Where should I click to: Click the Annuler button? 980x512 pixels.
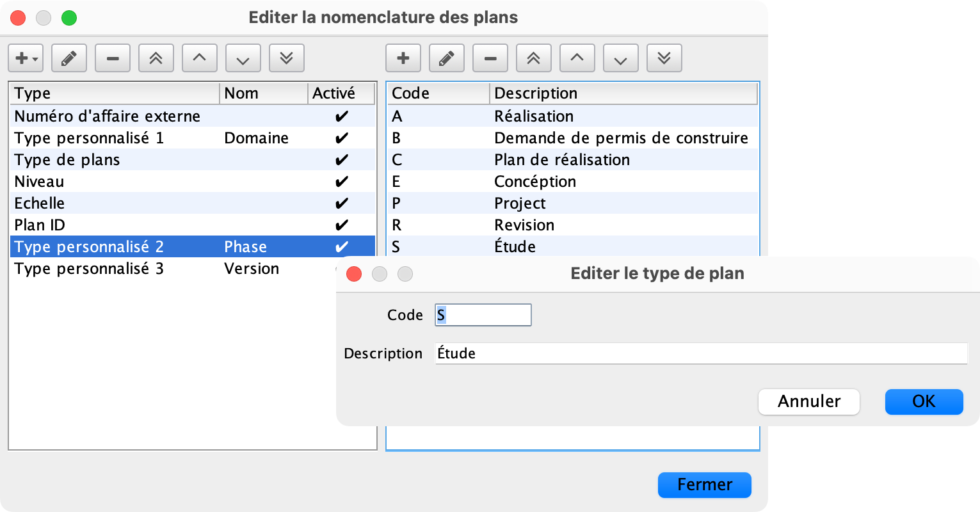coord(808,402)
